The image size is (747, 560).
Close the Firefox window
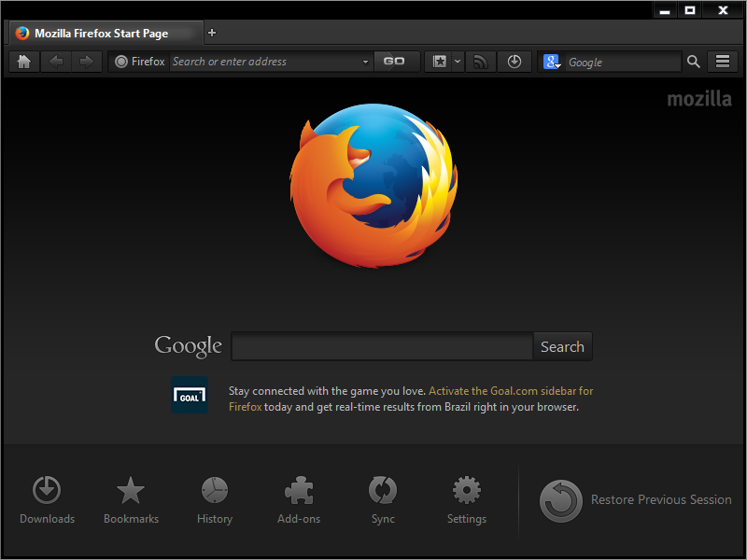tap(723, 10)
